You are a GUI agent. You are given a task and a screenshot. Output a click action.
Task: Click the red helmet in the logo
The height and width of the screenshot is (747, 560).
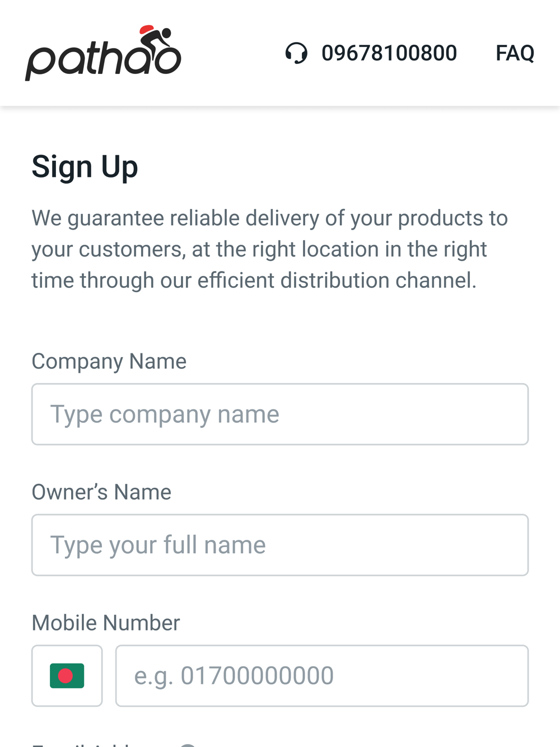[x=147, y=29]
